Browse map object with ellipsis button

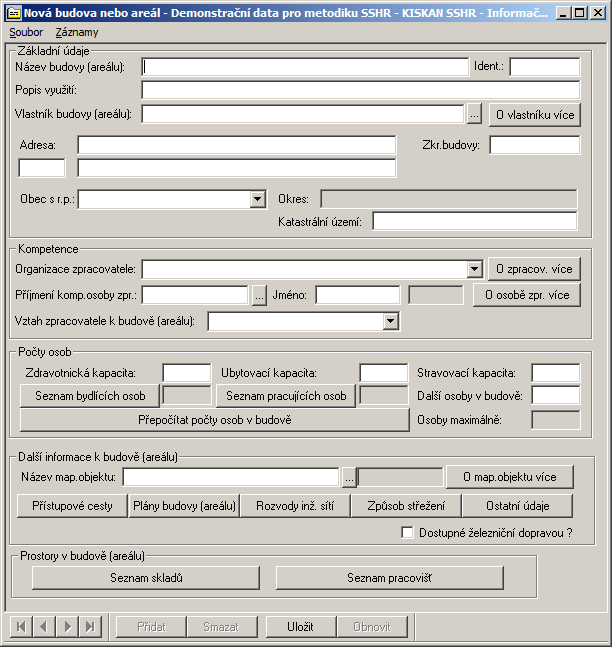(x=349, y=478)
